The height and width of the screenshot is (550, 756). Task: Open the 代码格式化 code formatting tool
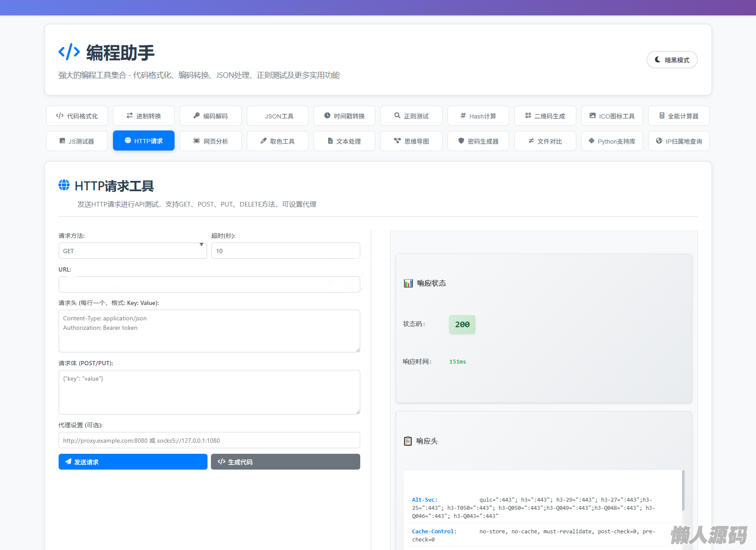[77, 116]
